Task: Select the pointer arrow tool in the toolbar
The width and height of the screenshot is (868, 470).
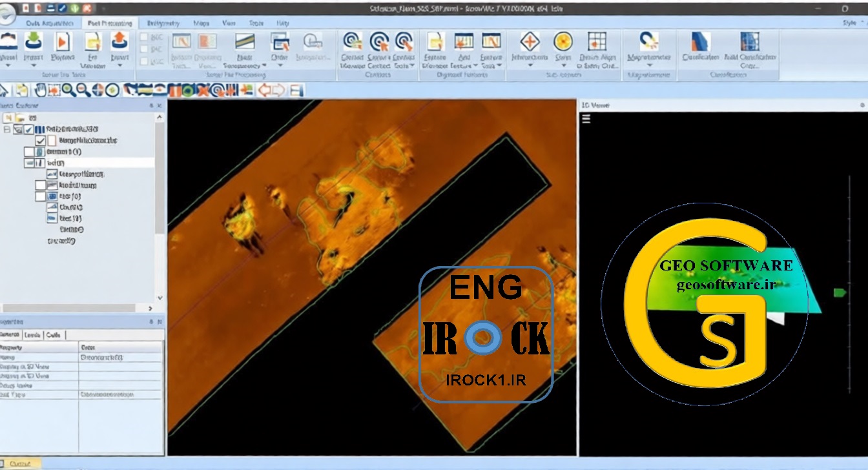Action: [x=5, y=90]
